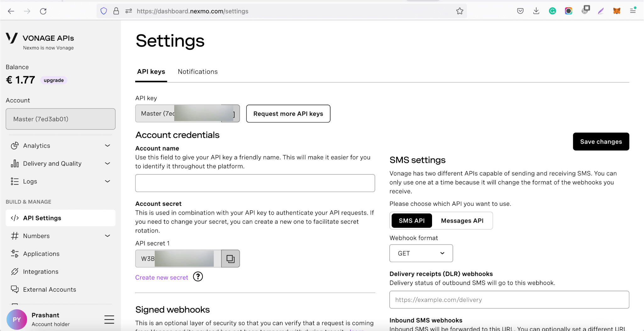Viewport: 644px width, 331px height.
Task: Open the Create new secret help tooltip
Action: click(x=198, y=277)
